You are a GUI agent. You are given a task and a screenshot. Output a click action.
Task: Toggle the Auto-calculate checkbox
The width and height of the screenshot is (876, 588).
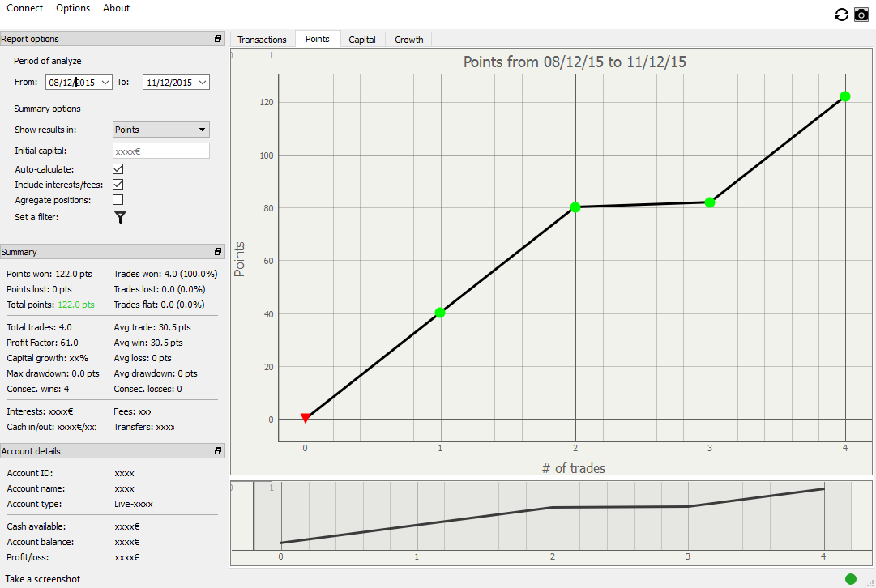point(118,168)
